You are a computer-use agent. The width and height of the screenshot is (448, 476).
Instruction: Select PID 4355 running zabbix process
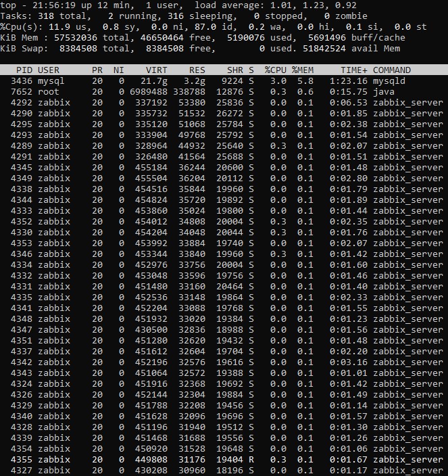[x=21, y=460]
